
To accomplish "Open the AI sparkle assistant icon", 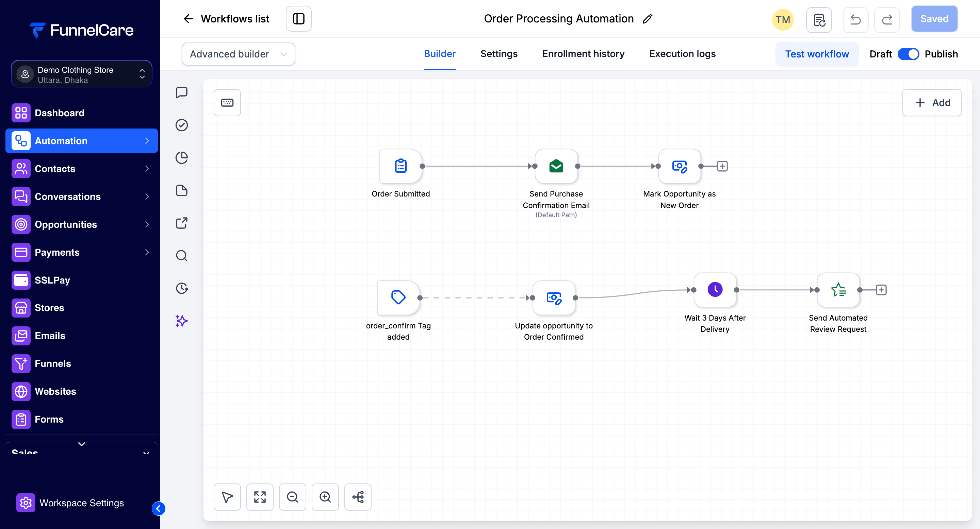I will 181,321.
